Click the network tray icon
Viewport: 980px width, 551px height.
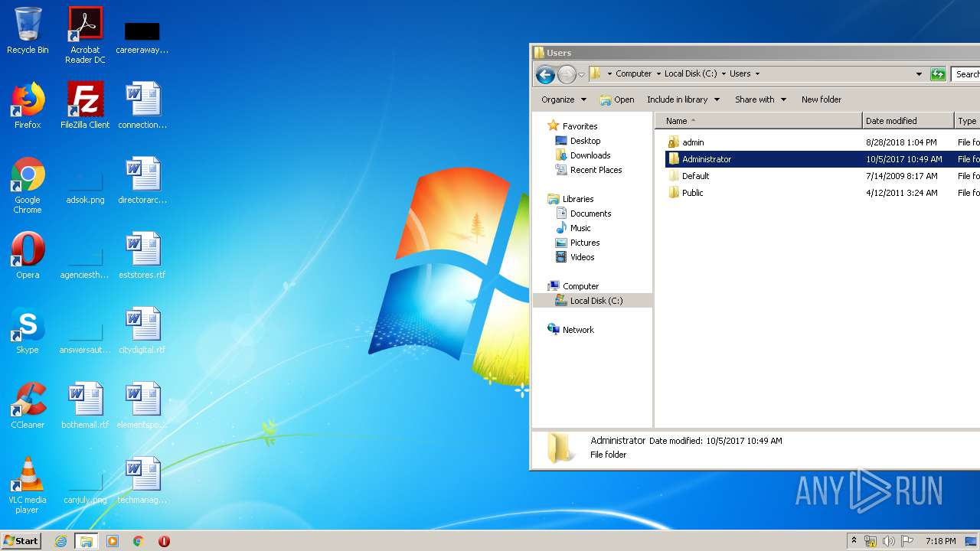pyautogui.click(x=871, y=541)
